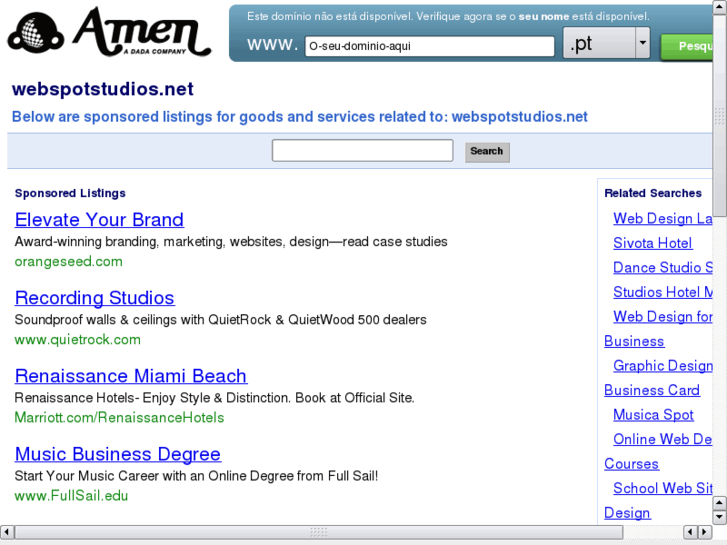This screenshot has height=545, width=727.
Task: Click the green Pesquisar button
Action: coord(687,46)
